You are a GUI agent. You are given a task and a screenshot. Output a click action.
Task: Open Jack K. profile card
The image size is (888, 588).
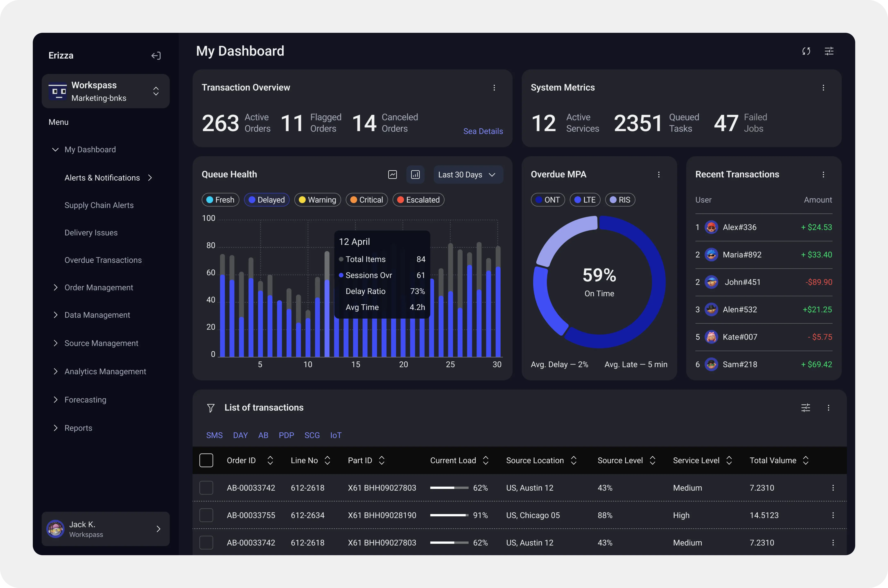106,529
